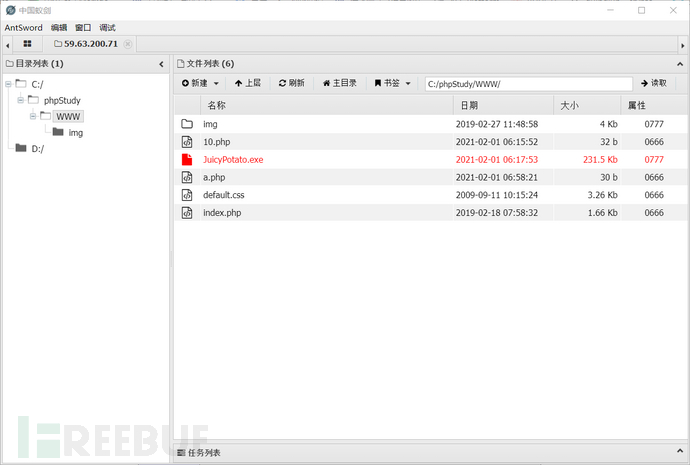Minimize the AntSword window
This screenshot has height=465, width=690.
[x=610, y=10]
